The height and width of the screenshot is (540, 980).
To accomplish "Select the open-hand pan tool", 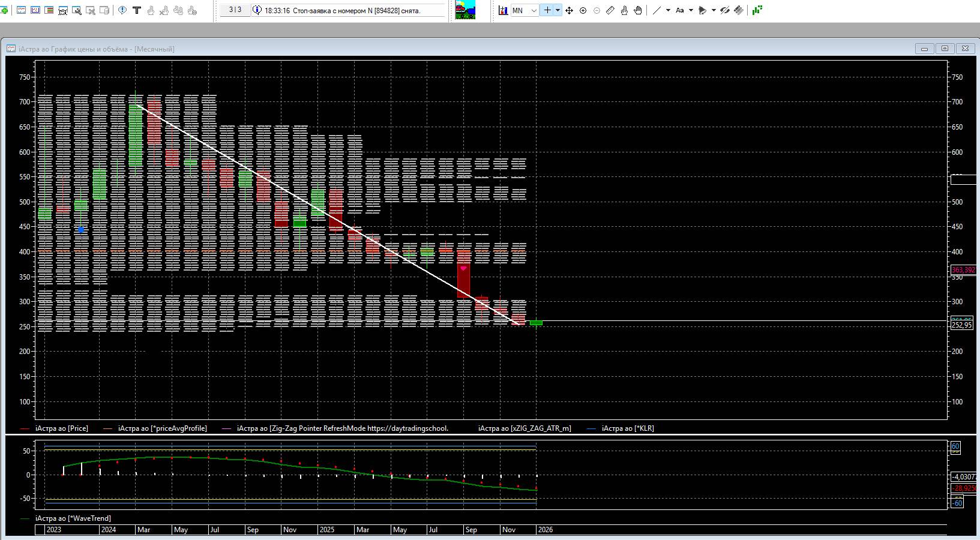I will [x=638, y=10].
